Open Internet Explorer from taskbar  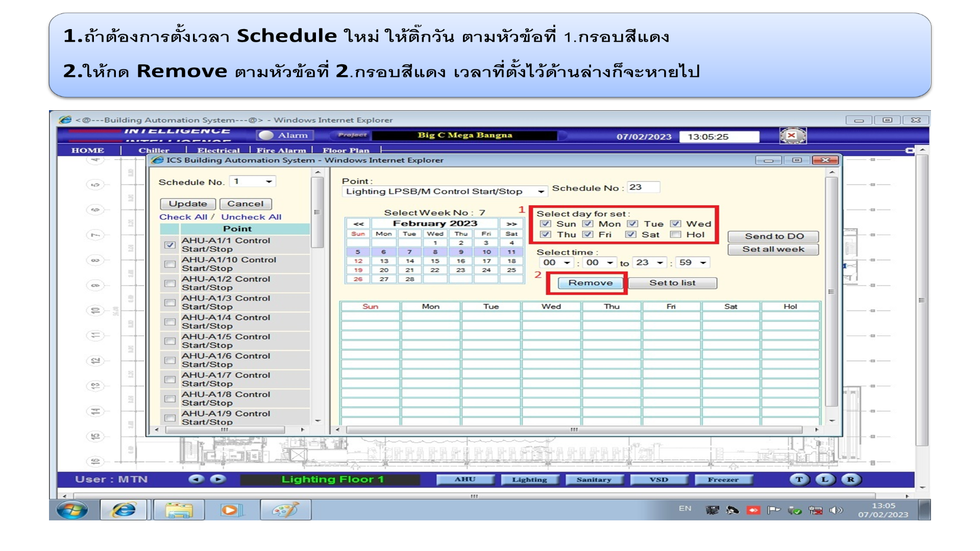tap(124, 510)
